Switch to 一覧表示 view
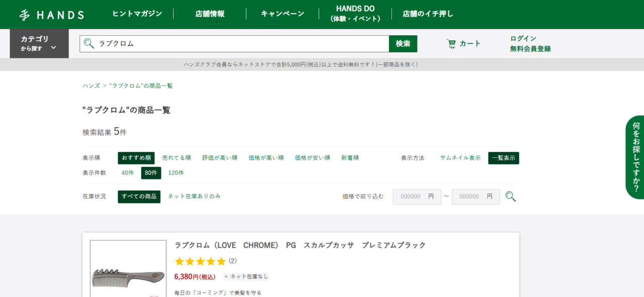Image resolution: width=644 pixels, height=297 pixels. 504,158
